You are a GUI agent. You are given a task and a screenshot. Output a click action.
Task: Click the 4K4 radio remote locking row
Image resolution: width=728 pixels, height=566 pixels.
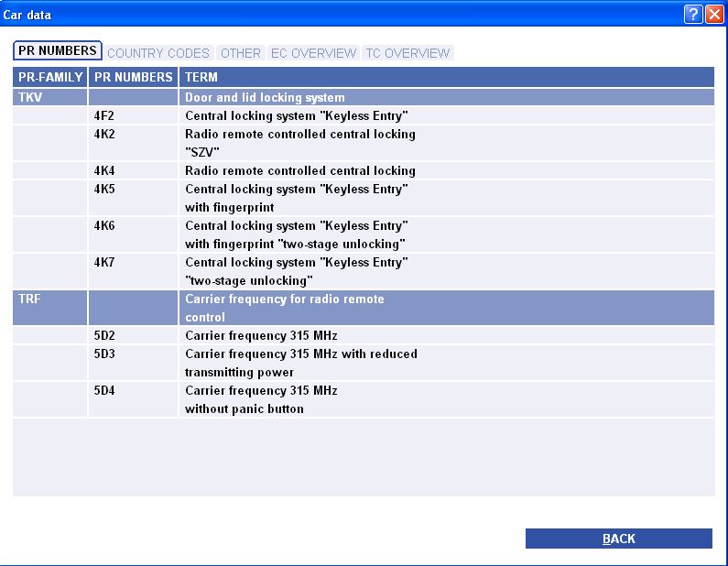click(x=299, y=170)
